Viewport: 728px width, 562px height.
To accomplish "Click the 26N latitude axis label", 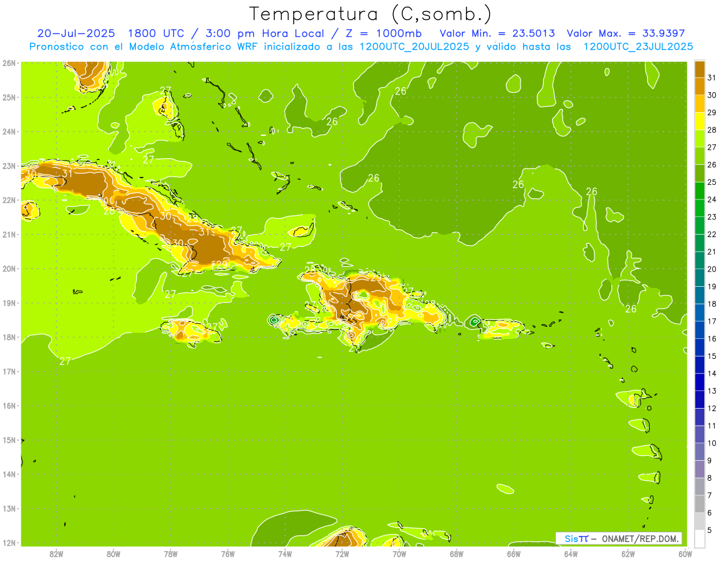I will pos(9,63).
